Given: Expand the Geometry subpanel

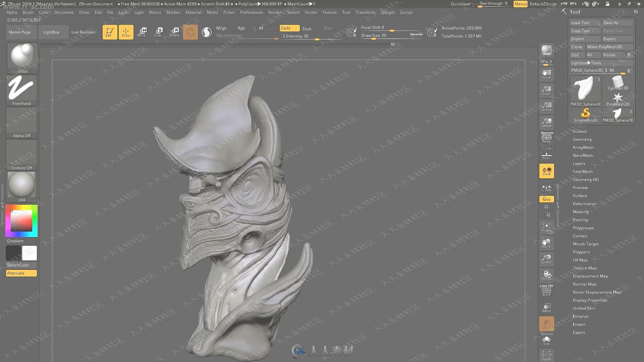Looking at the screenshot, I should [x=582, y=139].
